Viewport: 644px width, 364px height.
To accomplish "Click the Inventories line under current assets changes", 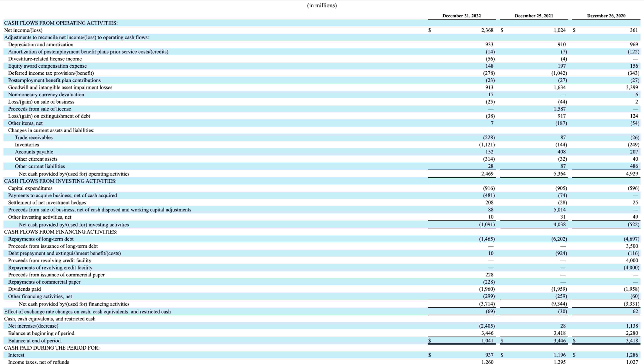I will tap(27, 144).
